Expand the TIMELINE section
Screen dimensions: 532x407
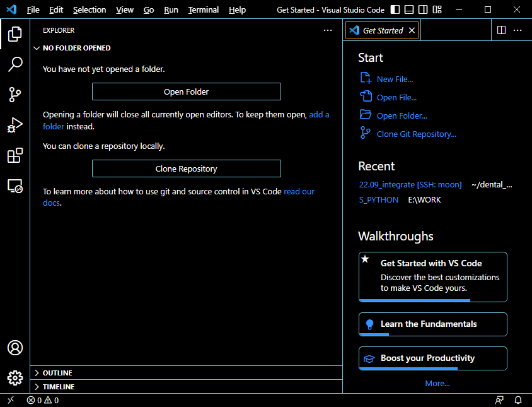(187, 387)
